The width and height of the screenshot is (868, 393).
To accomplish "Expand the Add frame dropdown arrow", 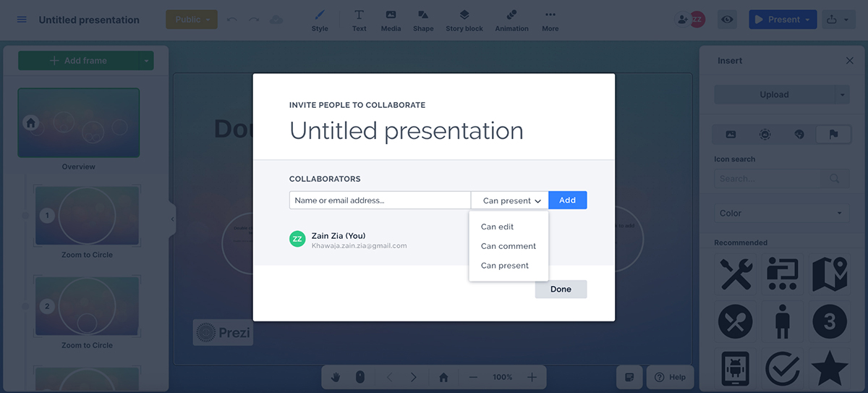I will [147, 61].
